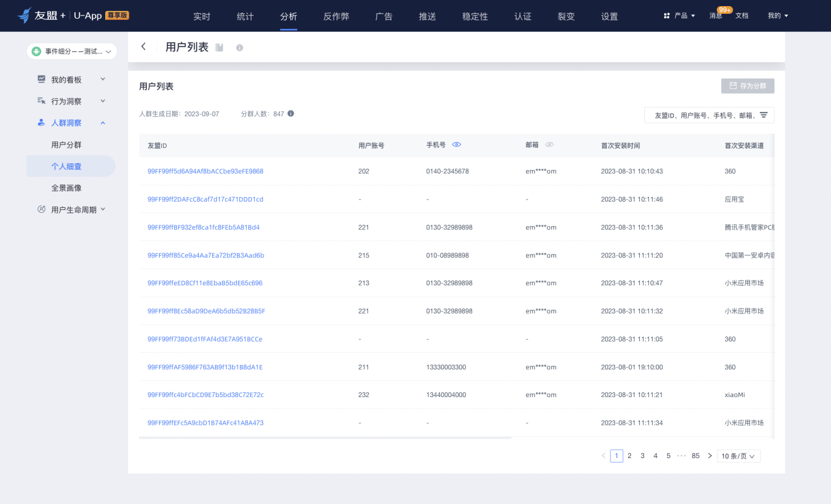Open user ID 99FF99ff2DAFcC8caf7d17c471DDD1cd
The height and width of the screenshot is (504, 831).
pos(206,199)
